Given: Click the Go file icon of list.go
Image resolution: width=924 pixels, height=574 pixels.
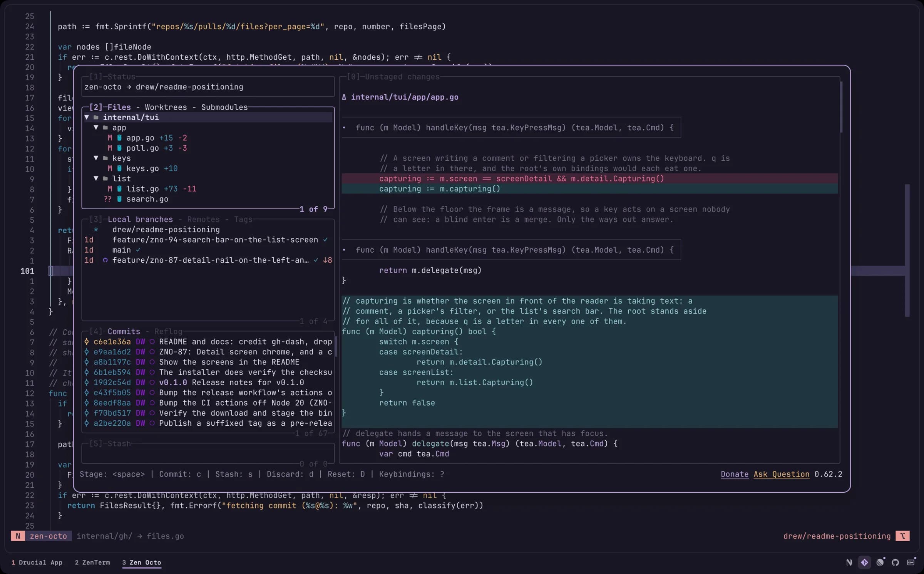Looking at the screenshot, I should click(119, 189).
